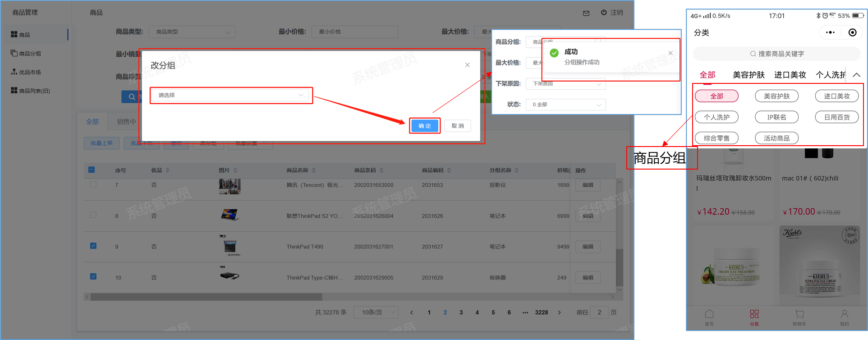Uncheck the checkbox for ThinkPad Type-C row 10
Viewport: 868px width, 340px height.
point(93,276)
